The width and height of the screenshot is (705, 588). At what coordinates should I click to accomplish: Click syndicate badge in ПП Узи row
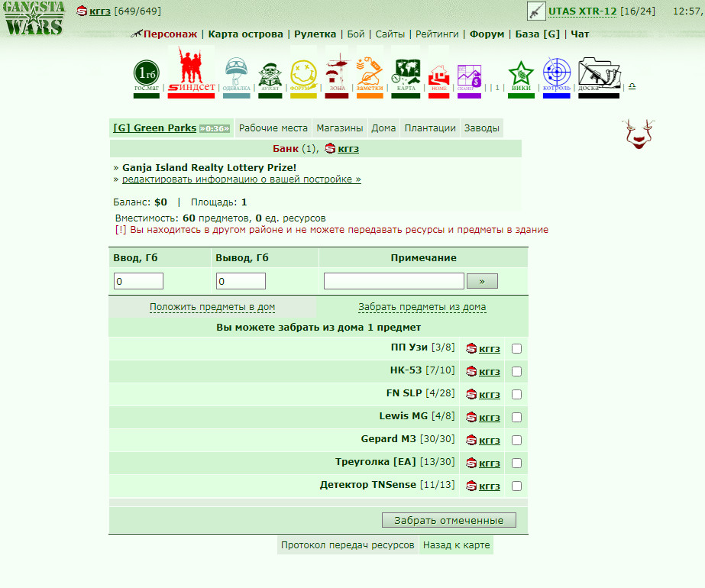pyautogui.click(x=471, y=348)
